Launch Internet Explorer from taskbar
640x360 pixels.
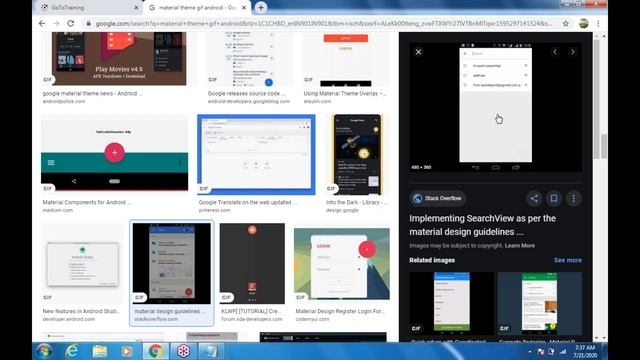(x=72, y=351)
